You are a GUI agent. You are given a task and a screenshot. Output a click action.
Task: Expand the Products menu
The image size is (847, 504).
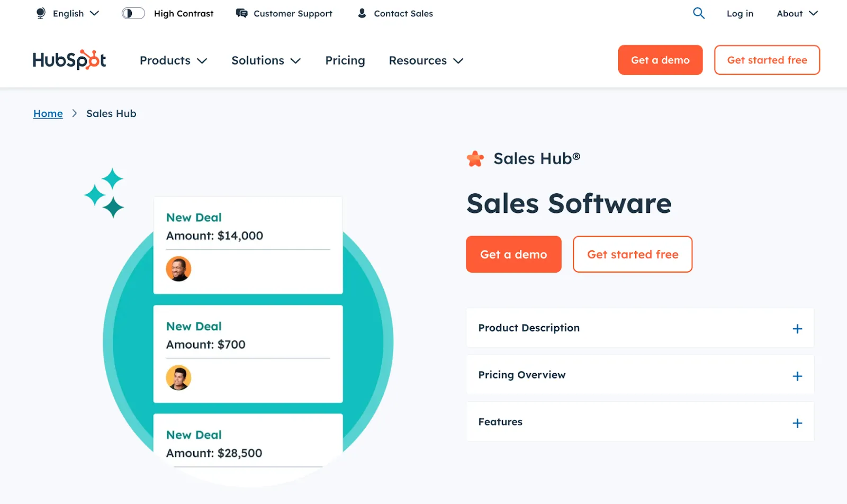point(173,60)
